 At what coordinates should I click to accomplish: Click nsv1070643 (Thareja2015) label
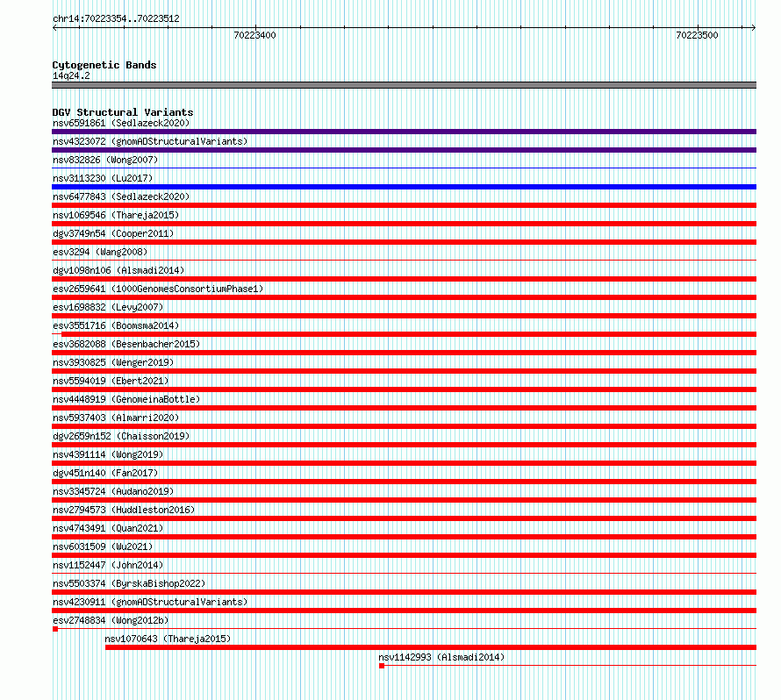pyautogui.click(x=168, y=639)
